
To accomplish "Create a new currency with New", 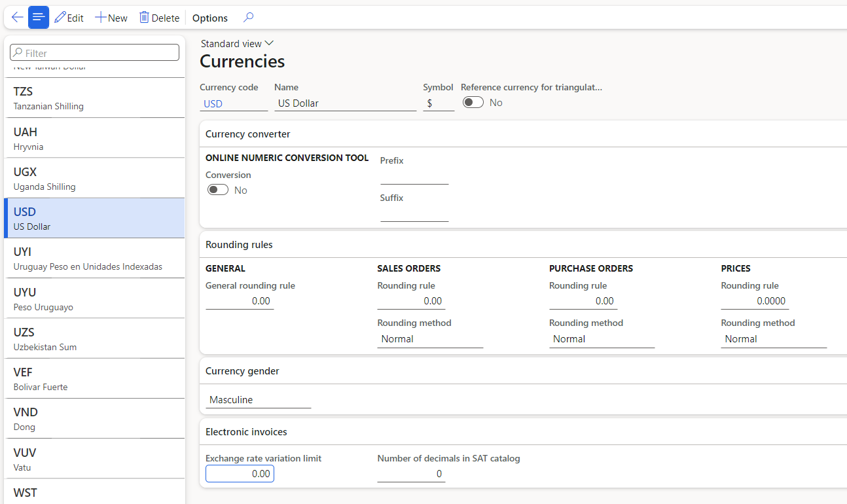I will 111,18.
